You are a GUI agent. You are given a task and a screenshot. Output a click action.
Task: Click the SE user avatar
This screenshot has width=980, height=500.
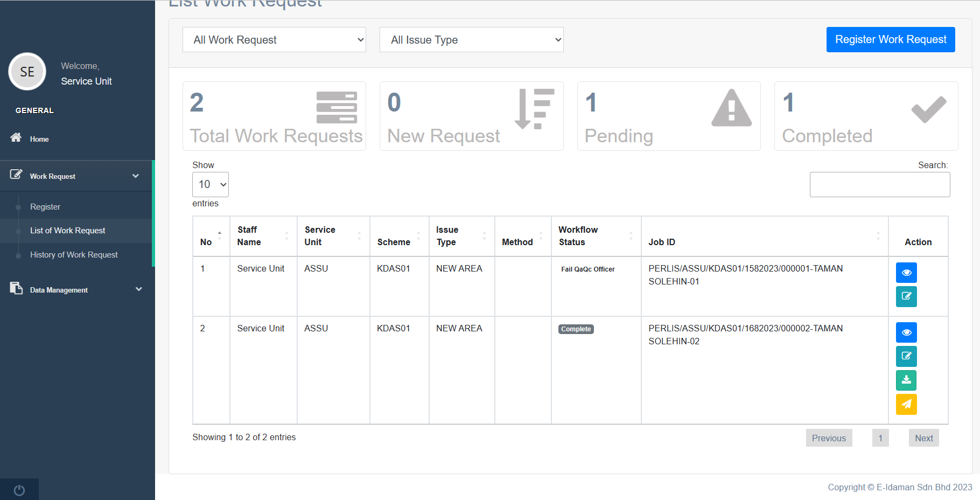27,72
